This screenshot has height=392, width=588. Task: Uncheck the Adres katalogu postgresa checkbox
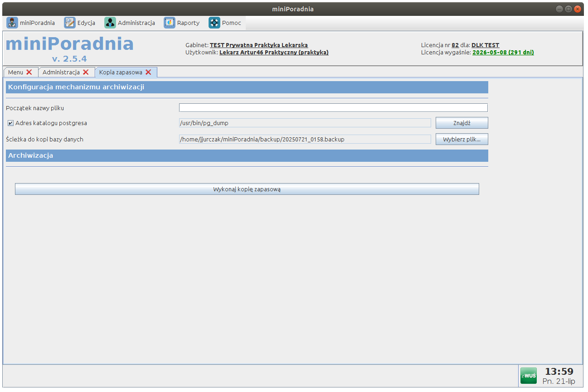[10, 123]
